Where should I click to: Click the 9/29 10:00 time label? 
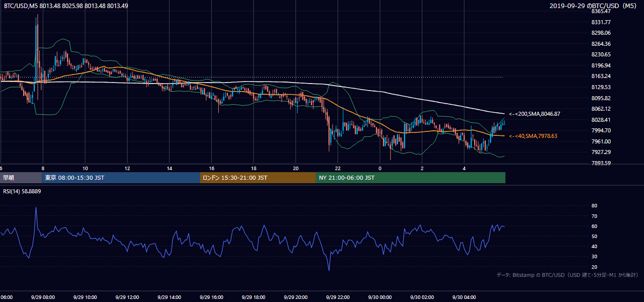click(x=85, y=297)
